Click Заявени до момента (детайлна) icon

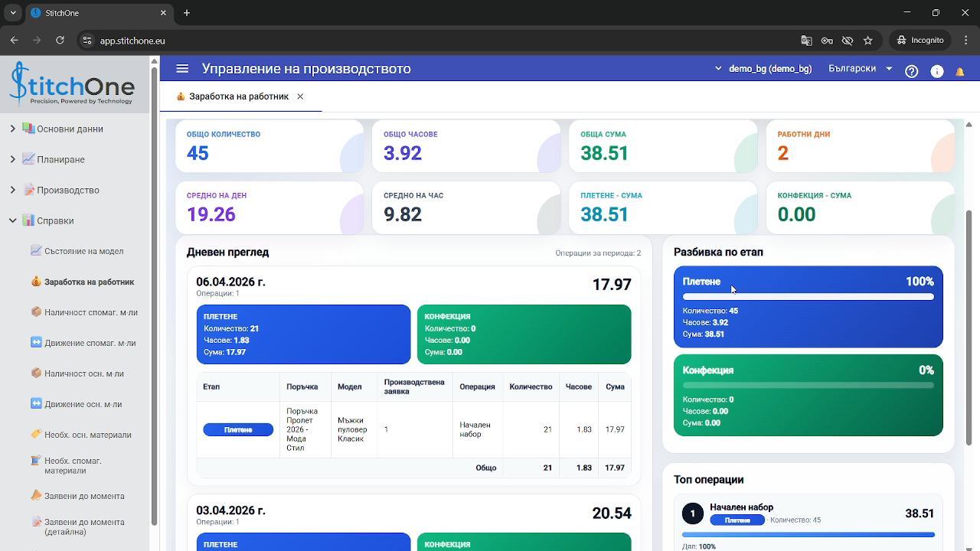pos(36,522)
